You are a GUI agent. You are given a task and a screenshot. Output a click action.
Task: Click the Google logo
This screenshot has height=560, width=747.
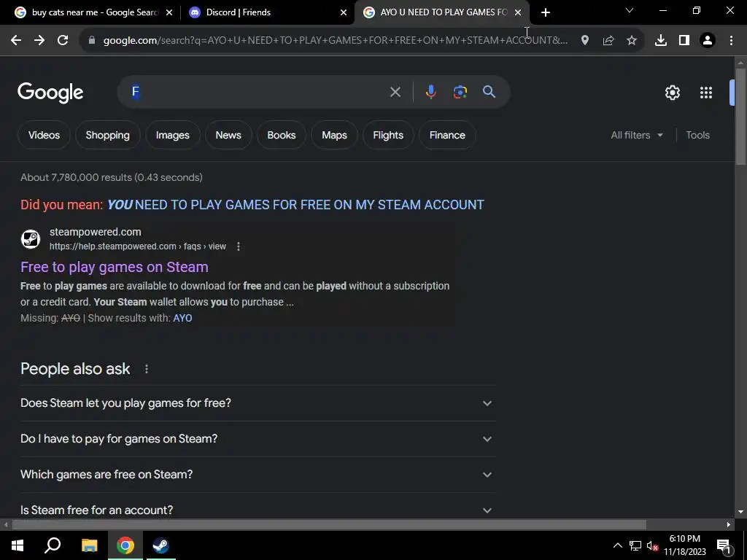(50, 93)
